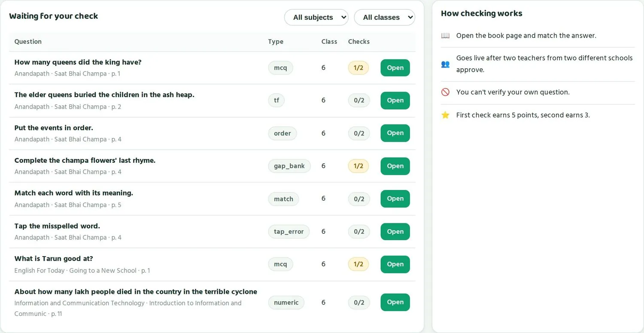Click the mcq tag for the Tarun question

point(280,264)
